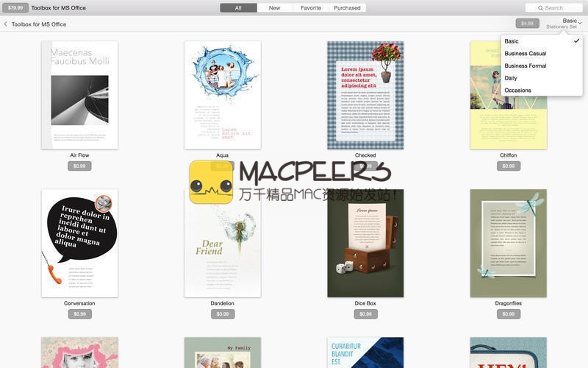Select Daily in the stationery set menu

coord(511,78)
